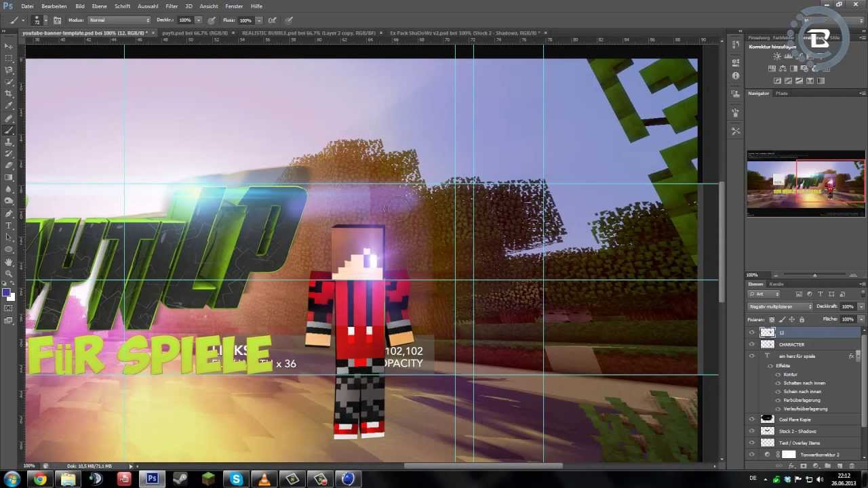Click the horizontal canvas scrollbar

[x=483, y=466]
